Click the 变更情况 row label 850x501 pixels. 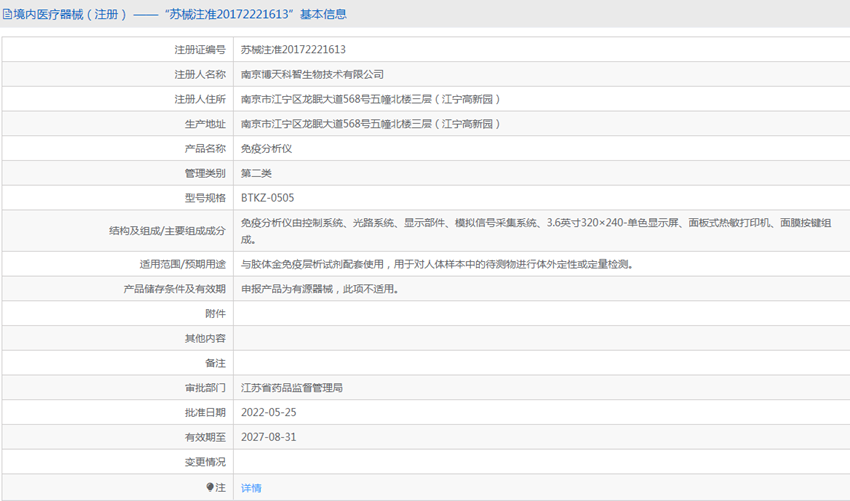coord(205,462)
